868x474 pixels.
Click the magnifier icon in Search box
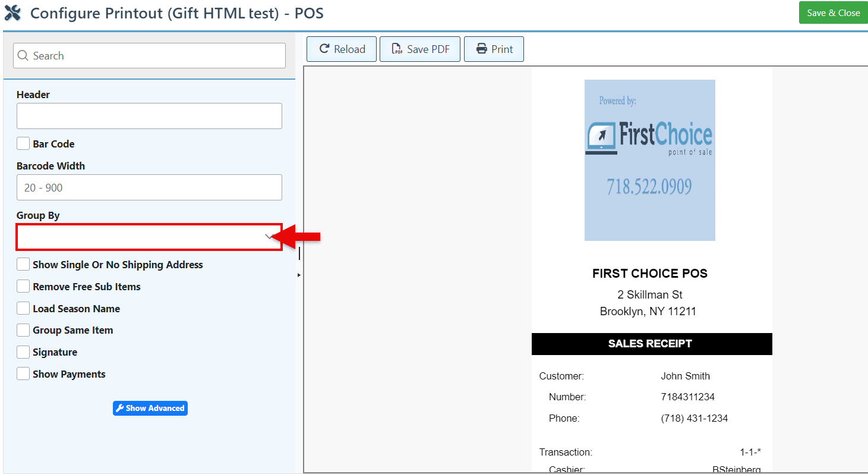pyautogui.click(x=23, y=56)
